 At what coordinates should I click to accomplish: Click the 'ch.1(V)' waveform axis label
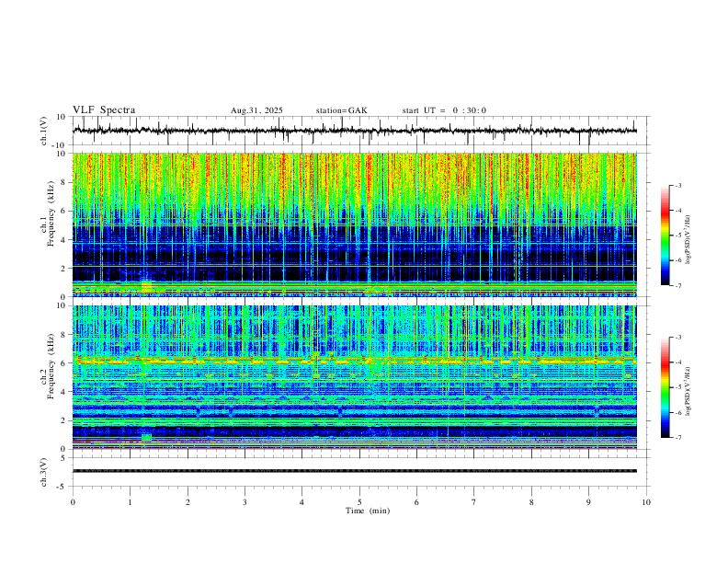click(44, 131)
